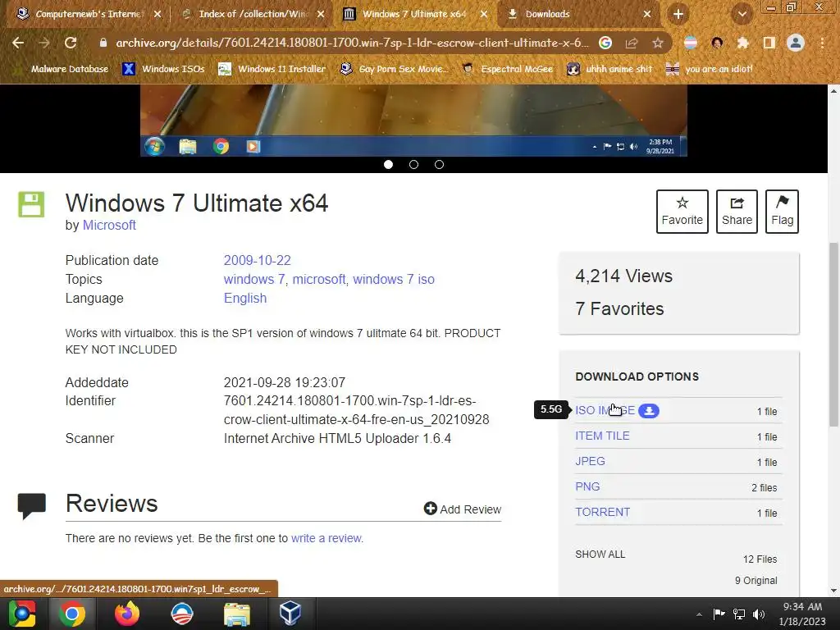Click the Reviews speech bubble icon
This screenshot has height=630, width=840.
[32, 505]
